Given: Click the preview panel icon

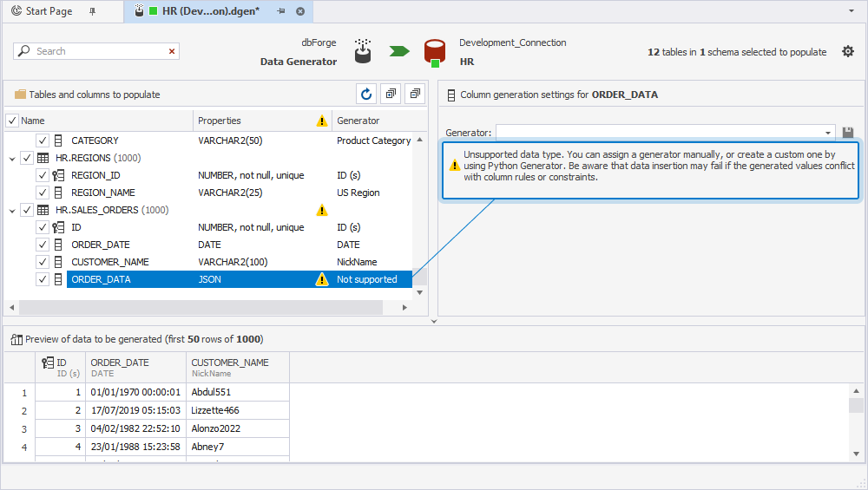Looking at the screenshot, I should [x=16, y=340].
